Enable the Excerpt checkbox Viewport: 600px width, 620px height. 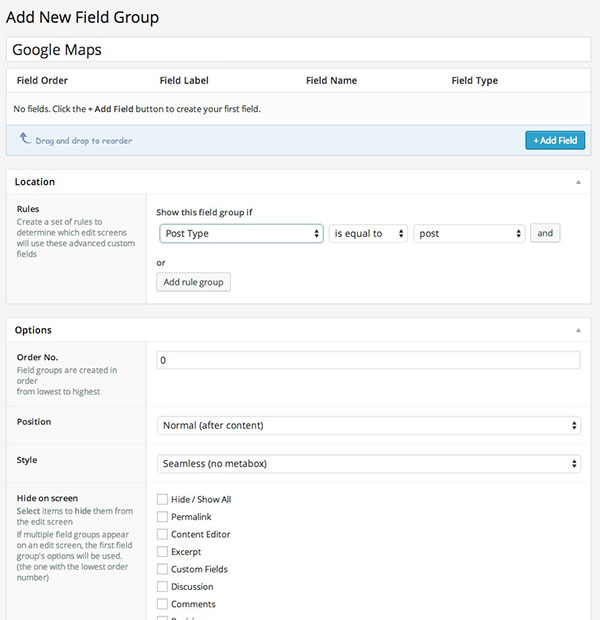(162, 551)
